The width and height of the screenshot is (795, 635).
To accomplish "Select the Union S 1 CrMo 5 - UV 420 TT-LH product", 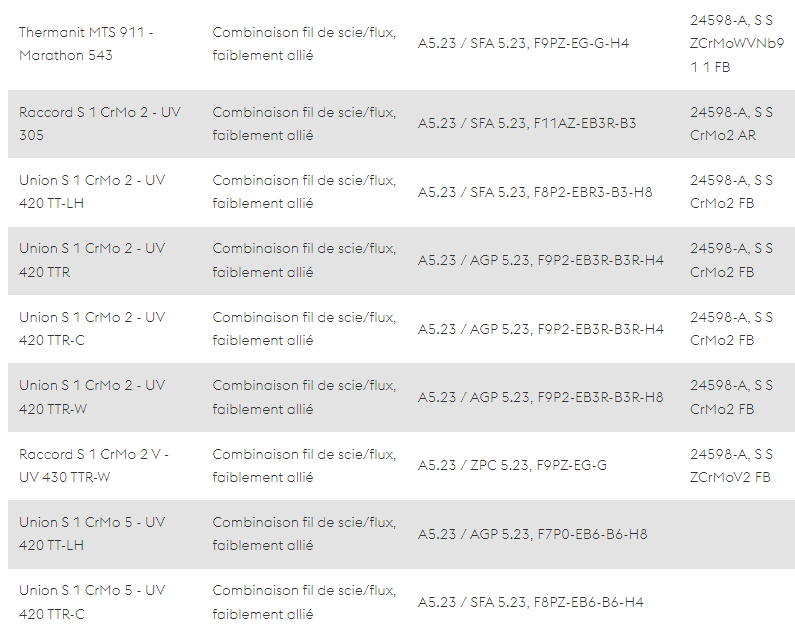I will (92, 534).
